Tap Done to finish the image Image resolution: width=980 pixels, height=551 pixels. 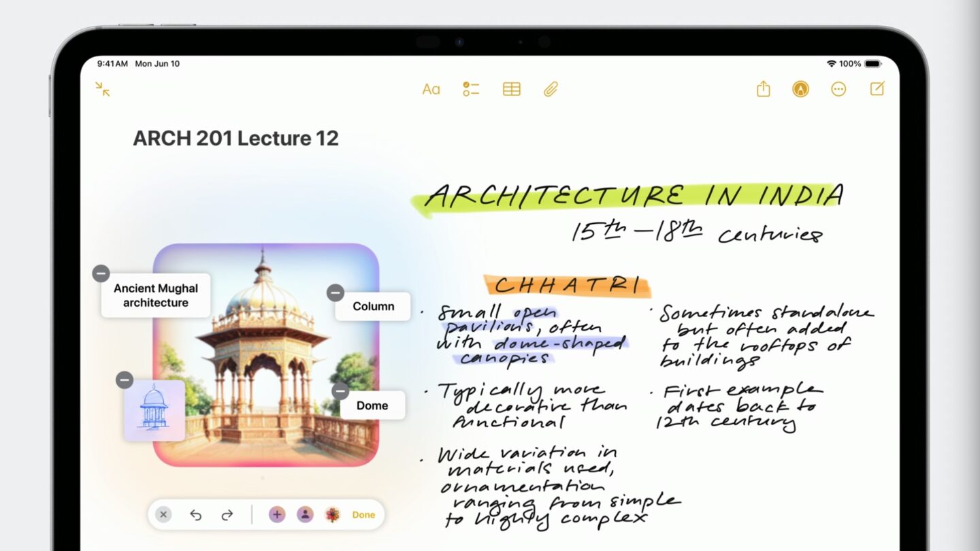click(x=363, y=515)
